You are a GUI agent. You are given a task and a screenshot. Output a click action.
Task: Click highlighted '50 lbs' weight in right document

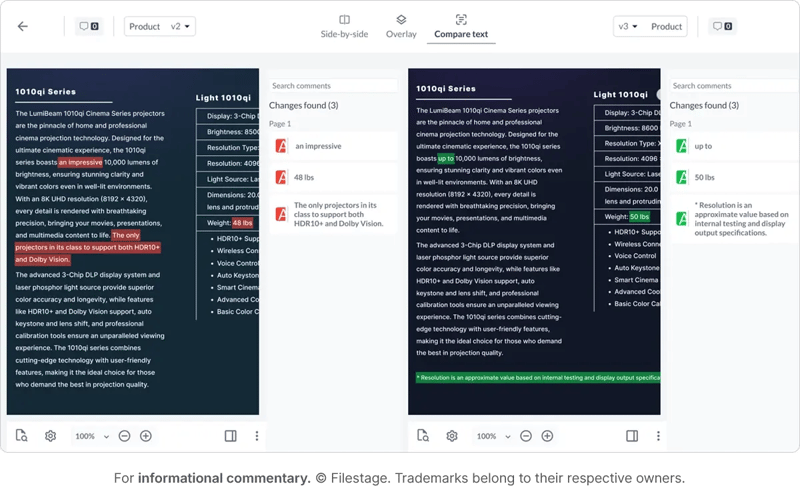pyautogui.click(x=639, y=217)
